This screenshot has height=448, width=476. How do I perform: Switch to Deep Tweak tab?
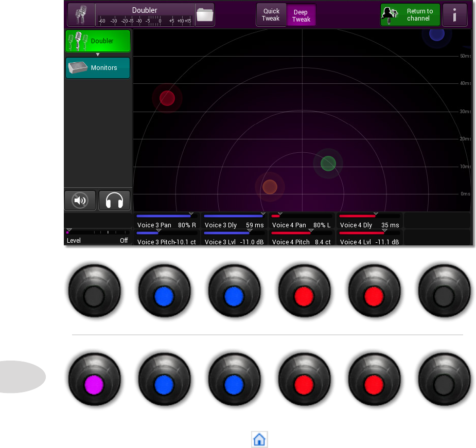[x=301, y=15]
